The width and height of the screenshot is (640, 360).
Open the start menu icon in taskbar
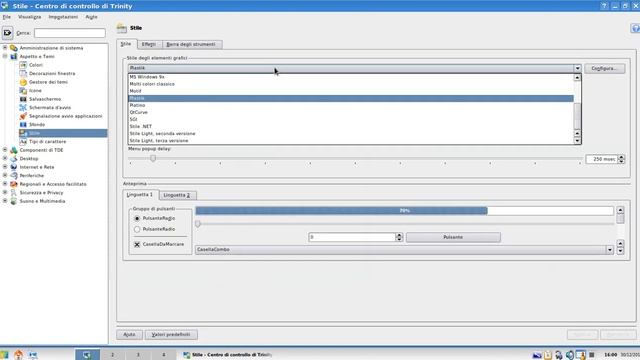(x=4, y=355)
